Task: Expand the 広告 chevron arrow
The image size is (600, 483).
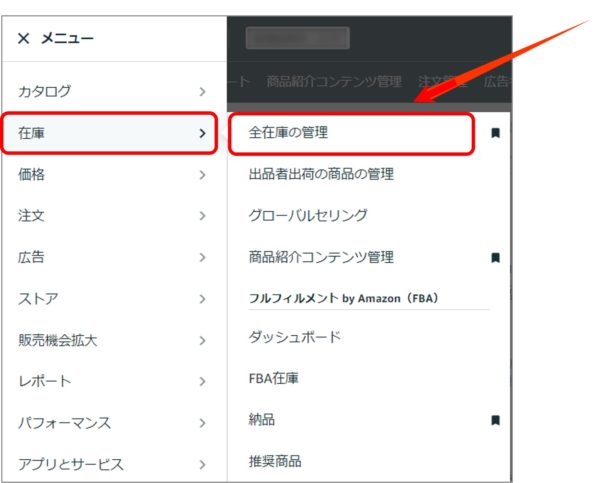Action: [202, 257]
